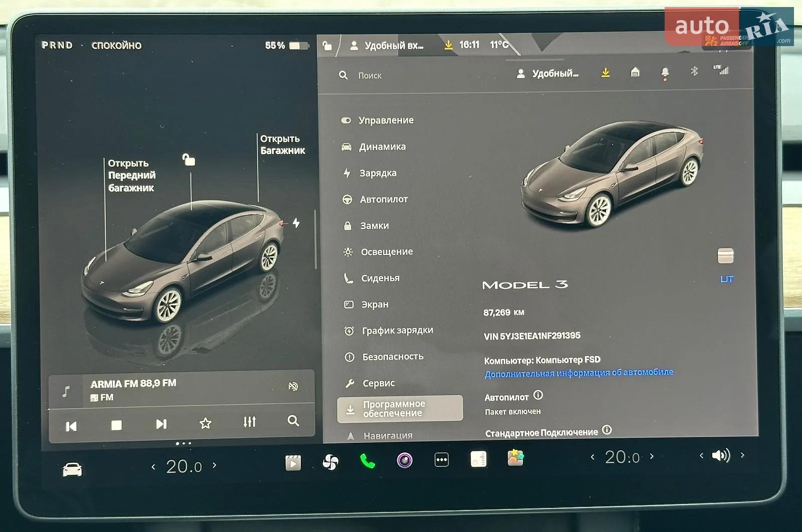Viewport: 802px width, 532px height.
Task: Tap the three dots page indicator below media card
Action: [x=183, y=443]
